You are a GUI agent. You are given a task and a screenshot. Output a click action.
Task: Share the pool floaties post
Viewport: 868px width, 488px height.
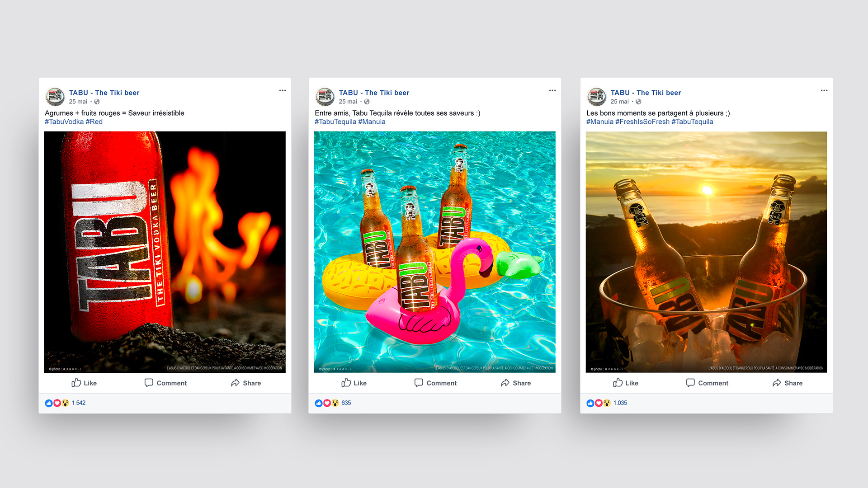pos(516,383)
